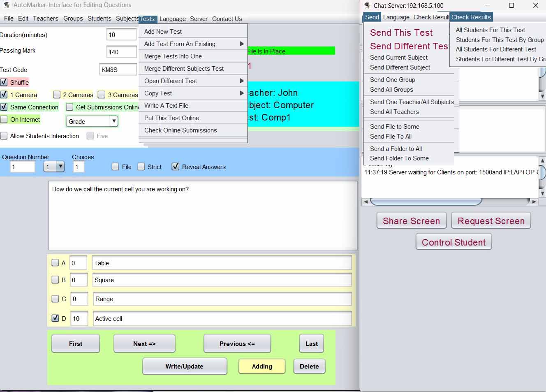
Task: Open Language menu in Chat Server
Action: tap(396, 17)
